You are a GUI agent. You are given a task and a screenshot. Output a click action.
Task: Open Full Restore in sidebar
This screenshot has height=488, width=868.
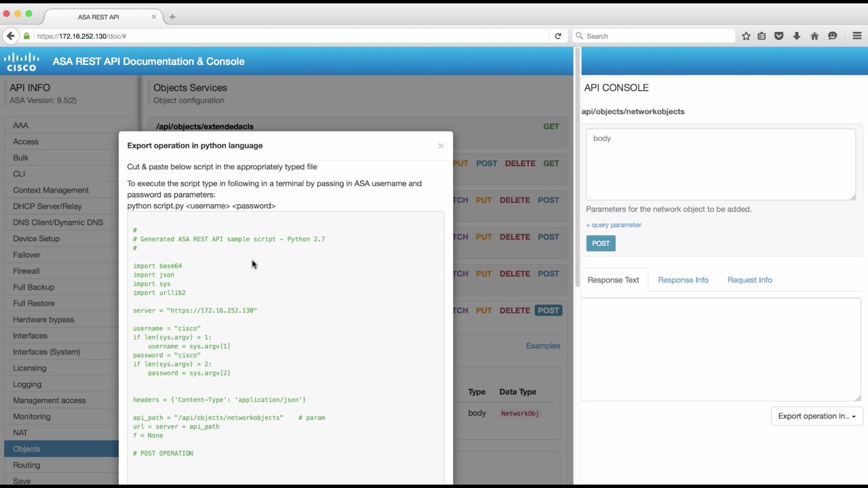[x=61, y=304]
